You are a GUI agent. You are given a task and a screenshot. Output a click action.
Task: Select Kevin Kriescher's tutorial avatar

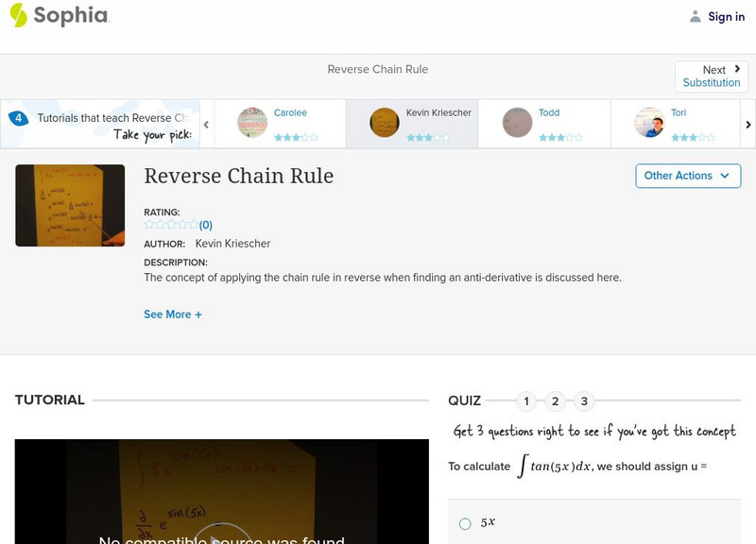pyautogui.click(x=384, y=123)
